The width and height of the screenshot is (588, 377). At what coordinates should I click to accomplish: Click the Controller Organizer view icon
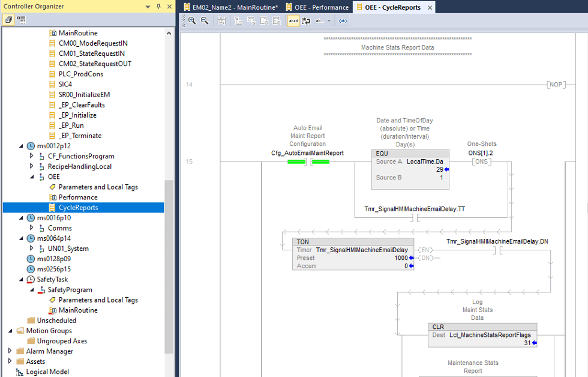pyautogui.click(x=8, y=19)
